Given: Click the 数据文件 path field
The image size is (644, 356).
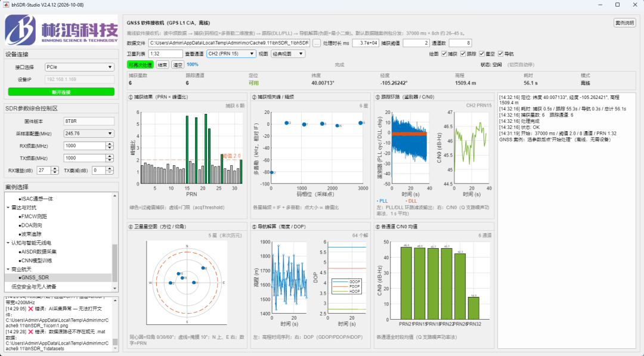Looking at the screenshot, I should 229,43.
